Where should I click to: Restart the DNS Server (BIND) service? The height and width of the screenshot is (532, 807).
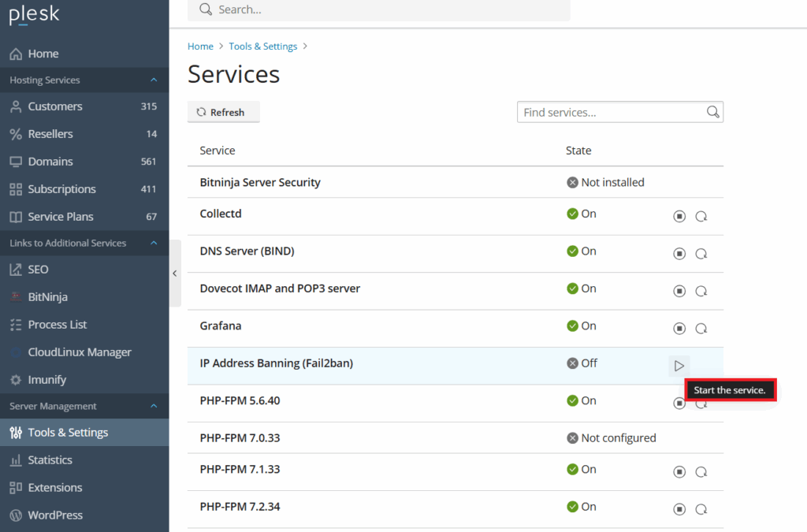point(701,253)
